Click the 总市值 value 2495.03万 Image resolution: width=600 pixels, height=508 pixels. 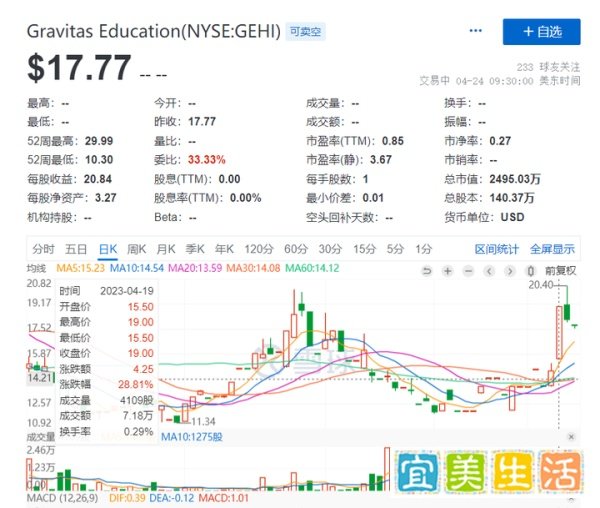(x=515, y=179)
